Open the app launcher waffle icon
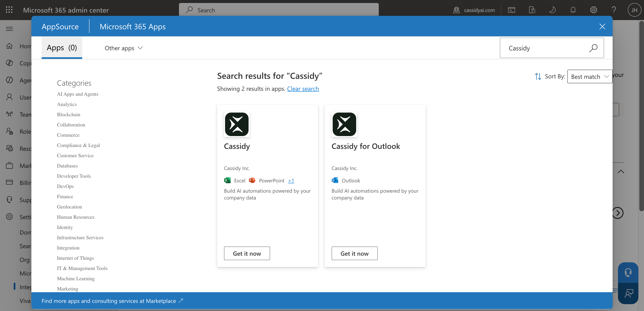 coord(9,10)
